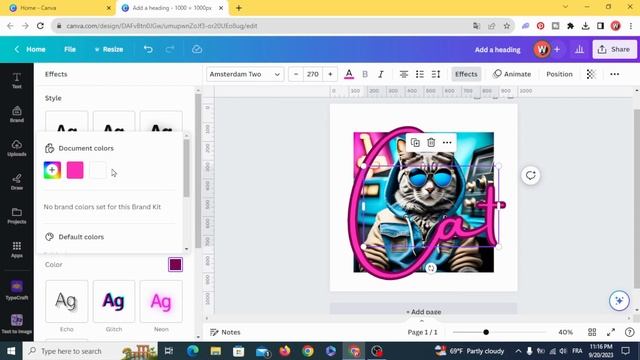Image resolution: width=640 pixels, height=360 pixels.
Task: Show hidden system tray icons
Action: [518, 351]
